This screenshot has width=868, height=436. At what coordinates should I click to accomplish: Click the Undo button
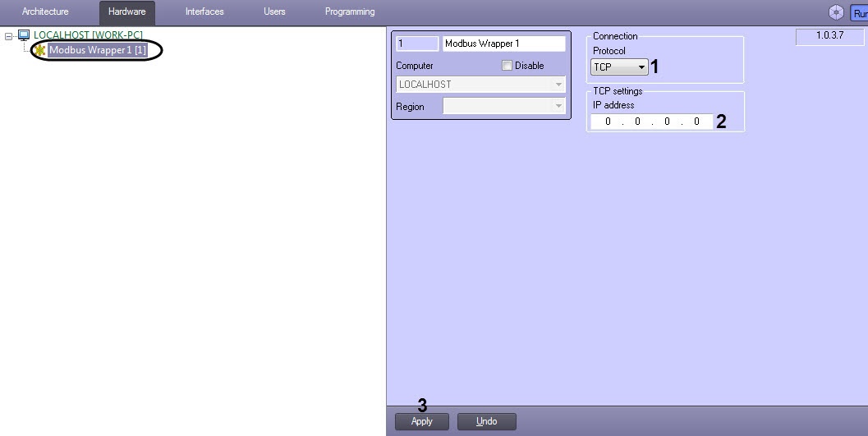click(x=487, y=421)
